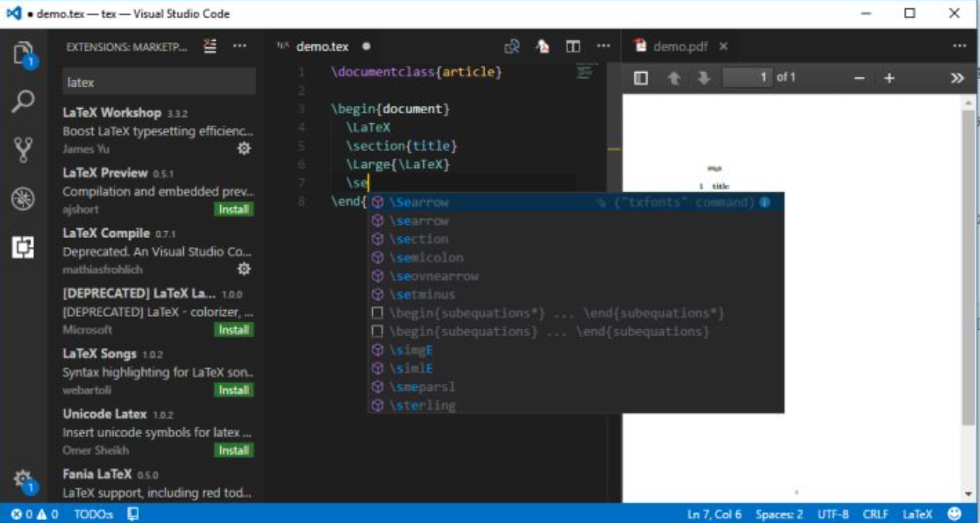Open go-to-line via Ln 7, Col 6

pos(715,515)
